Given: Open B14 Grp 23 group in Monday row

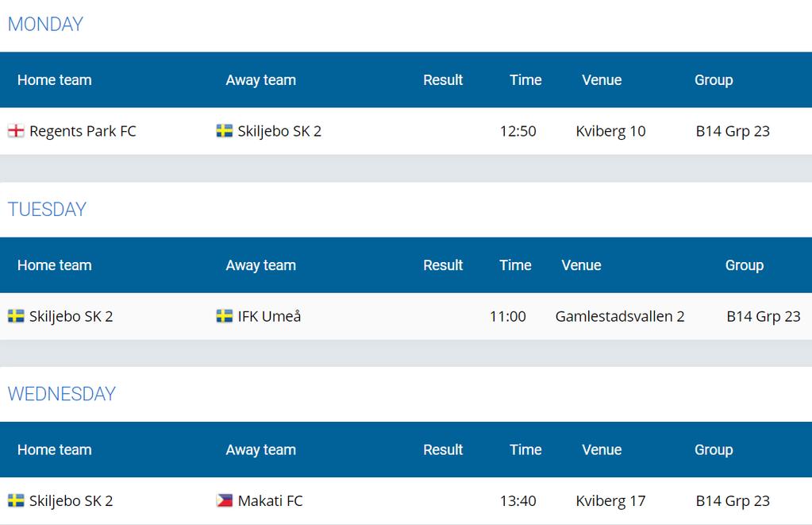Looking at the screenshot, I should (x=733, y=131).
